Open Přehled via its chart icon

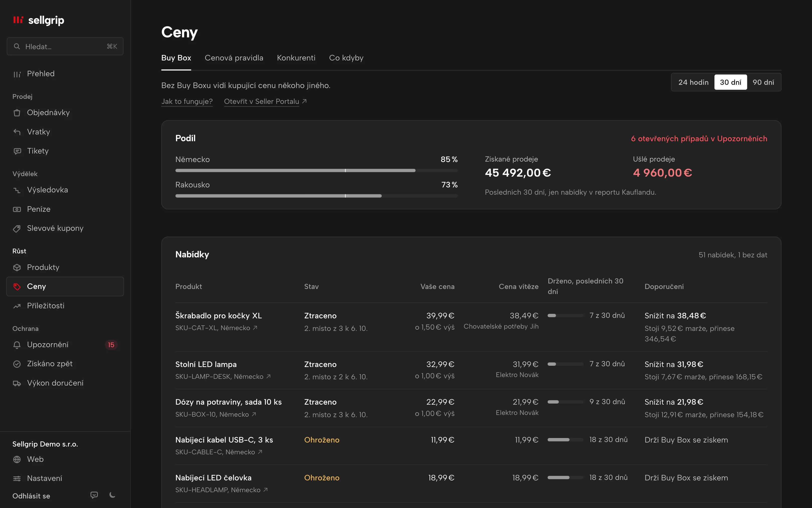[x=17, y=74]
